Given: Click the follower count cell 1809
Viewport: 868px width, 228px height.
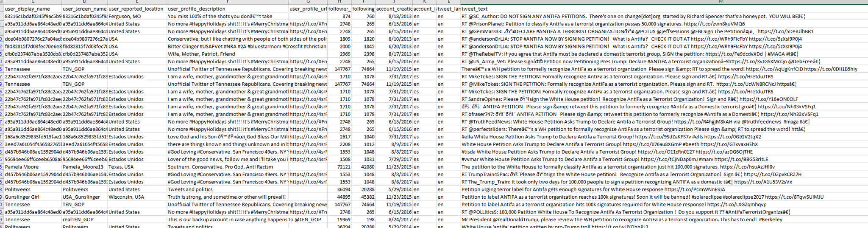Looking at the screenshot, I should [339, 39].
